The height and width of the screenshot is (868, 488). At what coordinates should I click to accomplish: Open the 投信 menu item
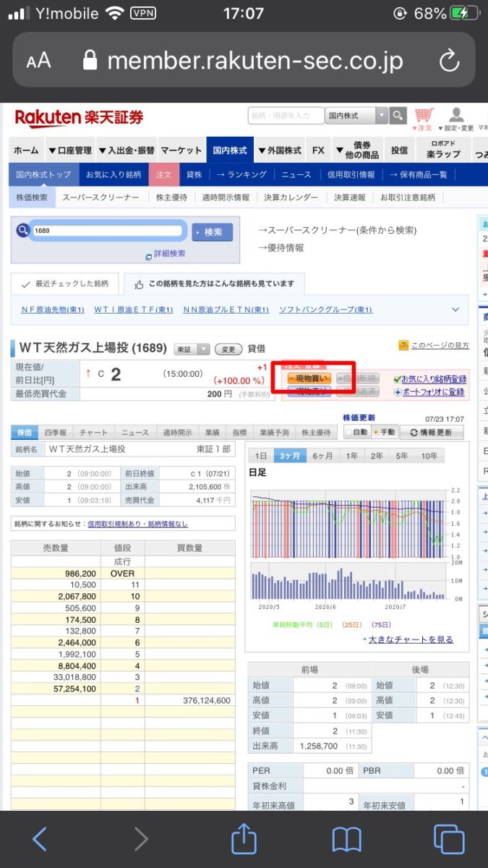[400, 150]
